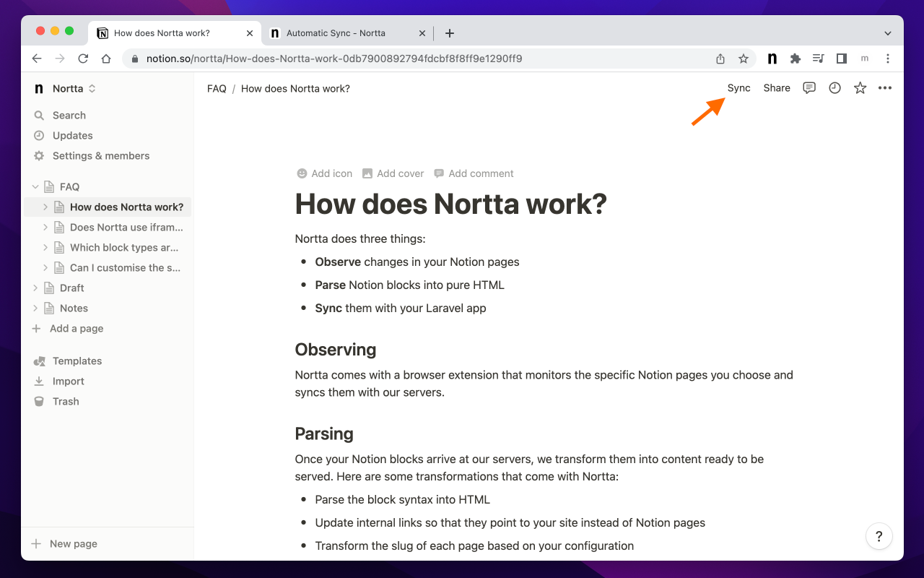Open the Draft page
Viewport: 924px width, 578px height.
pyautogui.click(x=72, y=288)
